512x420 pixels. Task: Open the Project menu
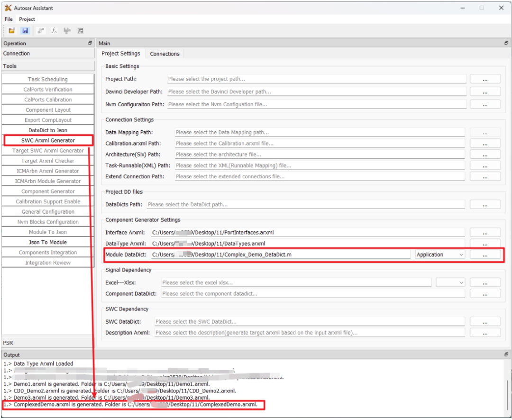pos(27,19)
